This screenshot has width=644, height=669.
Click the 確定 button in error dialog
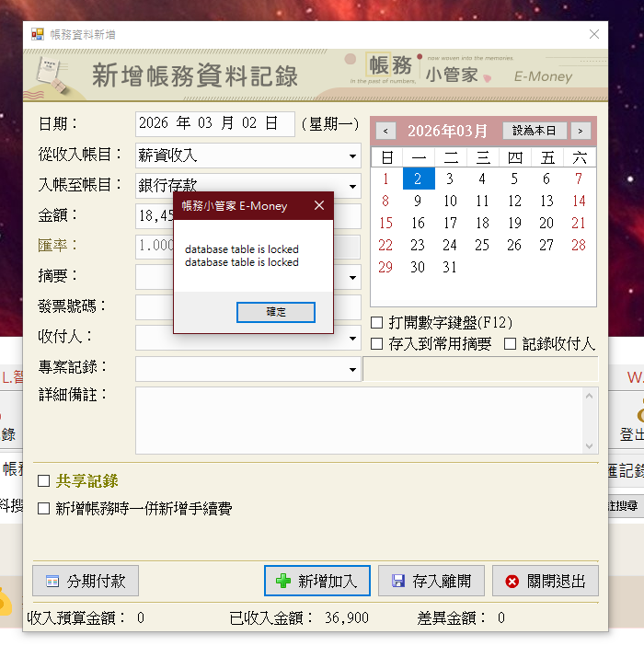276,312
